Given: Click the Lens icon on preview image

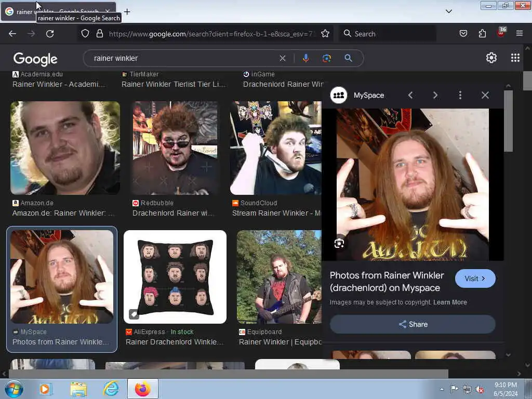Looking at the screenshot, I should click(339, 243).
